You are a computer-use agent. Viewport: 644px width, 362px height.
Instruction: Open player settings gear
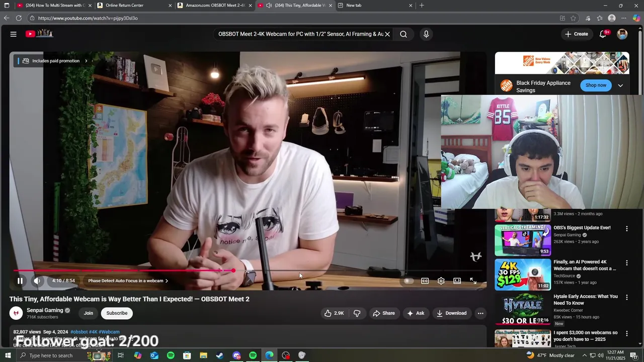(x=441, y=281)
